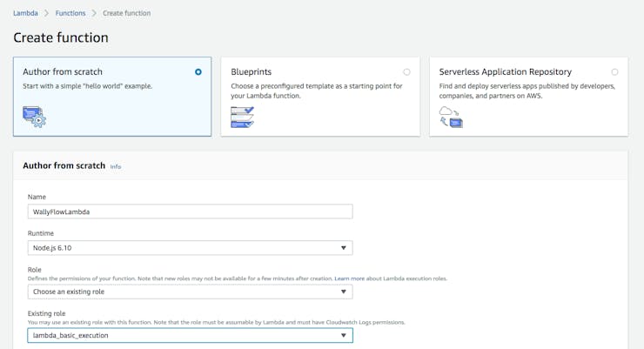The image size is (644, 349).
Task: Follow the 'Learn more' link about execution roles
Action: 350,279
